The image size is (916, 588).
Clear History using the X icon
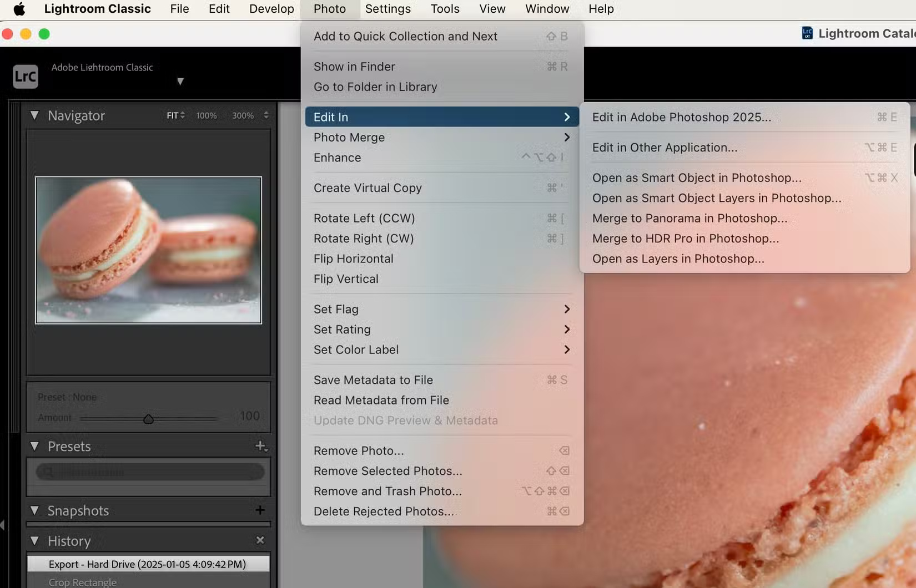click(260, 540)
